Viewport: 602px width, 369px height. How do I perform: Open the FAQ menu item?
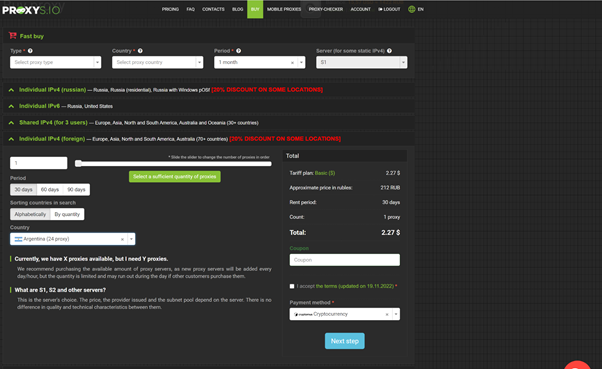pos(190,9)
